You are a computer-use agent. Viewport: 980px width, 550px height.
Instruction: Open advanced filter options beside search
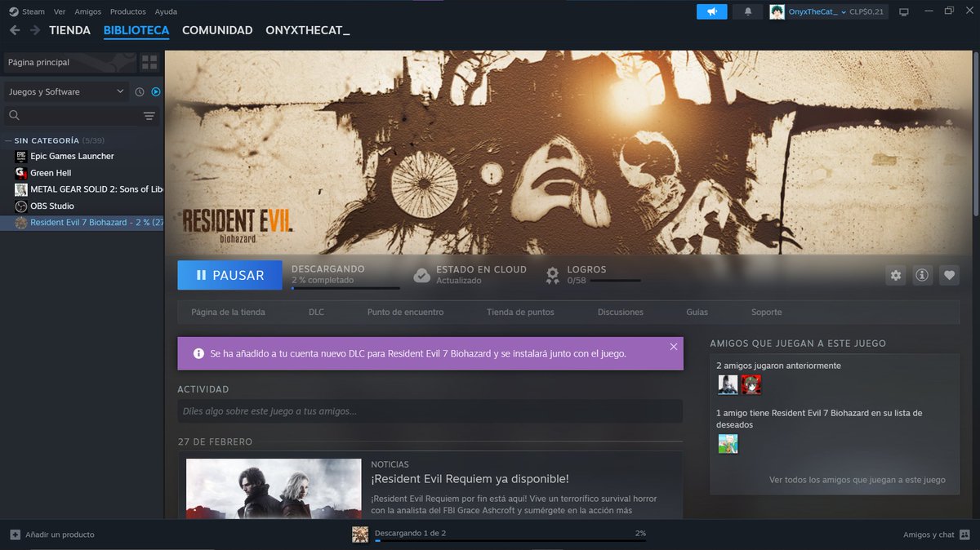[x=149, y=116]
